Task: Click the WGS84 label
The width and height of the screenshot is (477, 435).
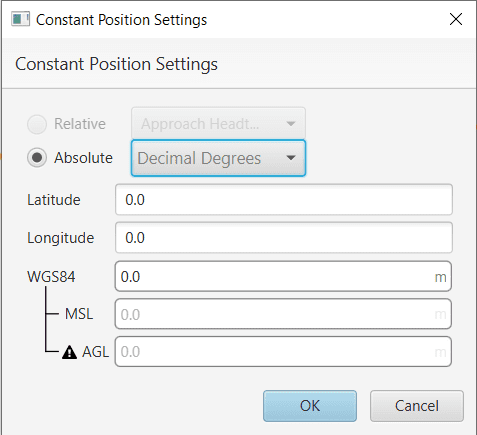Action: click(51, 277)
